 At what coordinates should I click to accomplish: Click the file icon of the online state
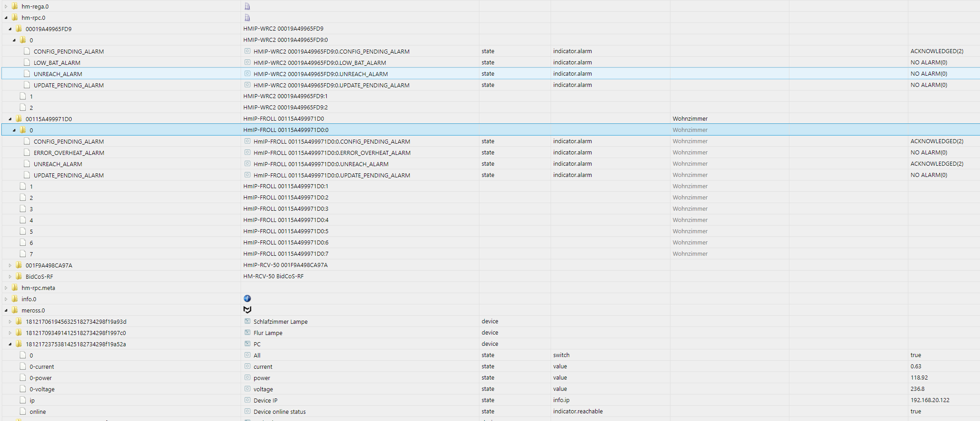23,411
